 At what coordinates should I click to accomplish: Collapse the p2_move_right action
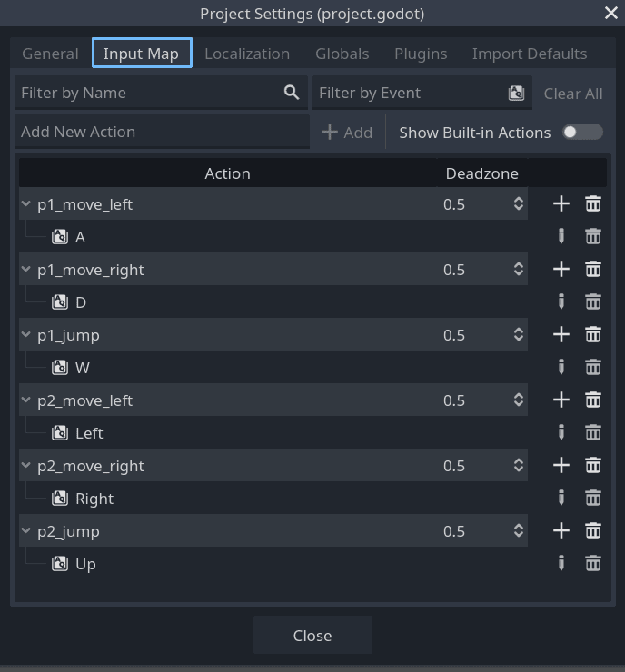pos(26,466)
